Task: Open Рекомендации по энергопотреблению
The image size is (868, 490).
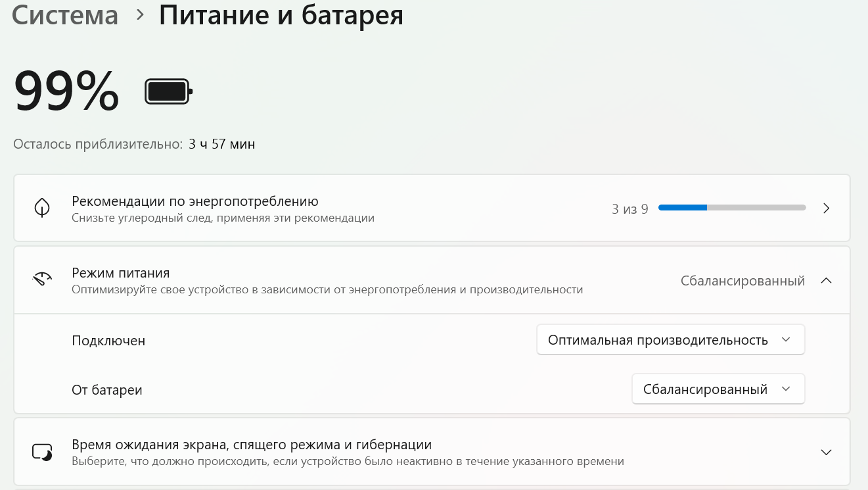Action: (x=195, y=201)
